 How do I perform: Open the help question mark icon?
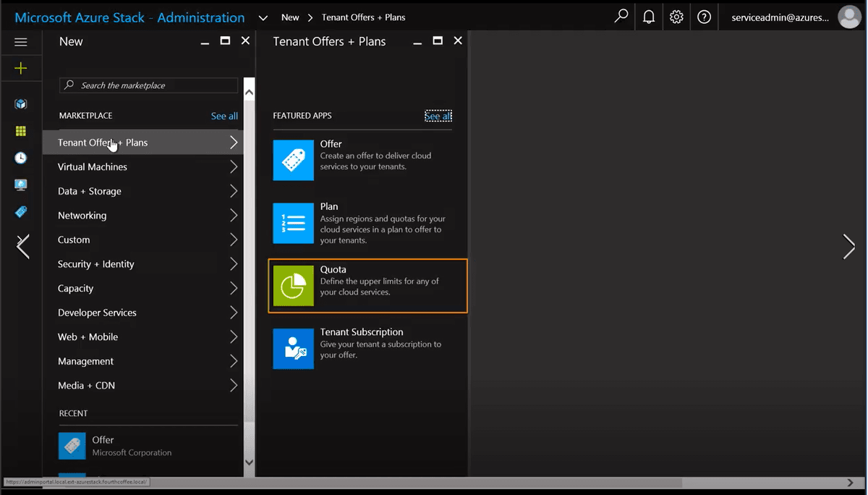[x=704, y=17]
